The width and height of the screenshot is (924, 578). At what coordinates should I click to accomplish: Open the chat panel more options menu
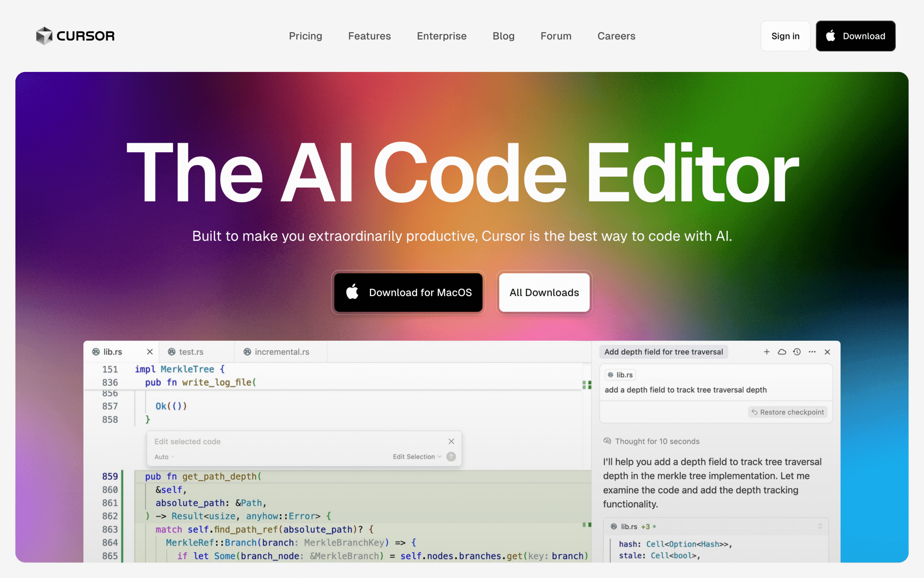coord(812,352)
